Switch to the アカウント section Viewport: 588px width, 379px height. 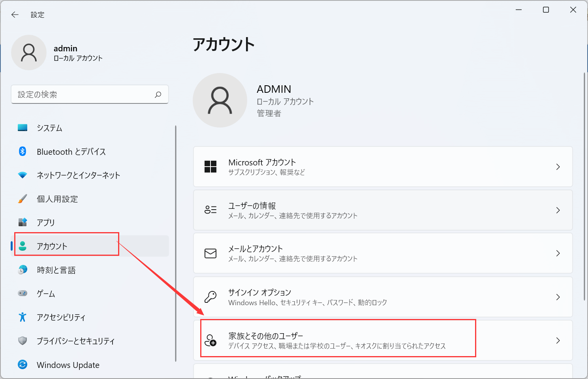(x=51, y=246)
